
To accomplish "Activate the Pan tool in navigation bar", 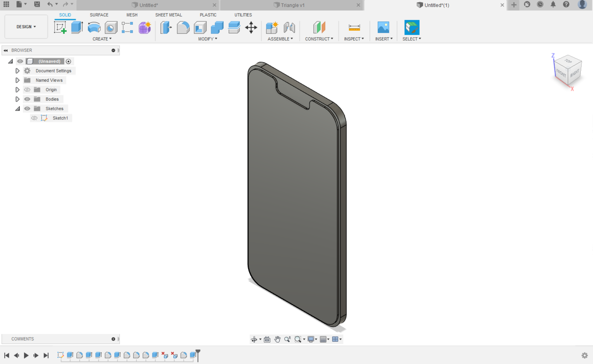I will 277,339.
